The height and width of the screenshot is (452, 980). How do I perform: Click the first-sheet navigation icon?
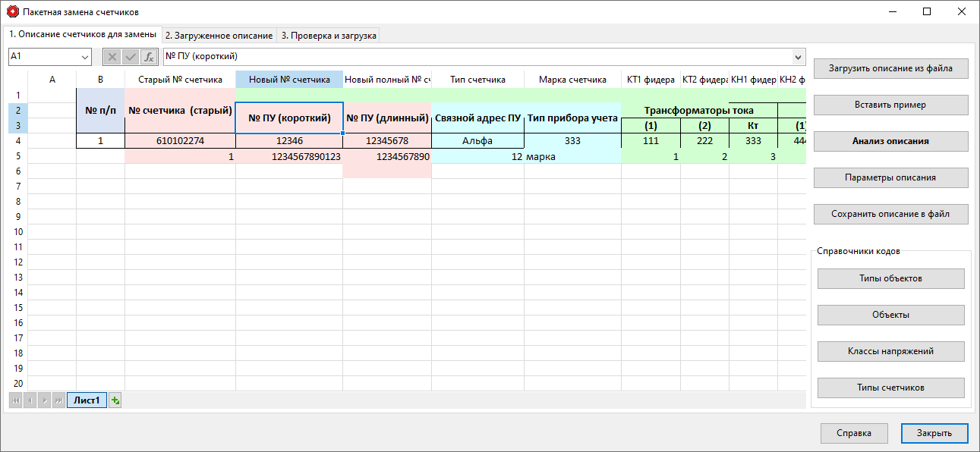click(15, 400)
